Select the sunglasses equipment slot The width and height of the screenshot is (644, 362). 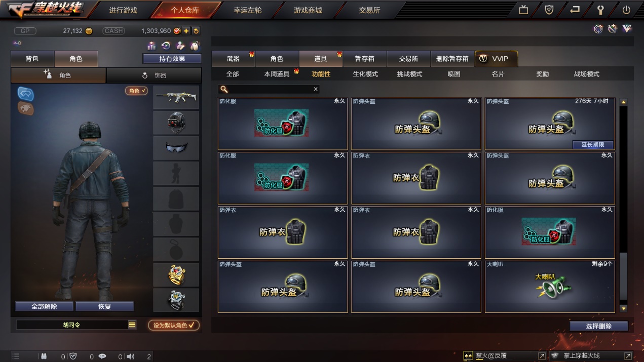pos(176,147)
